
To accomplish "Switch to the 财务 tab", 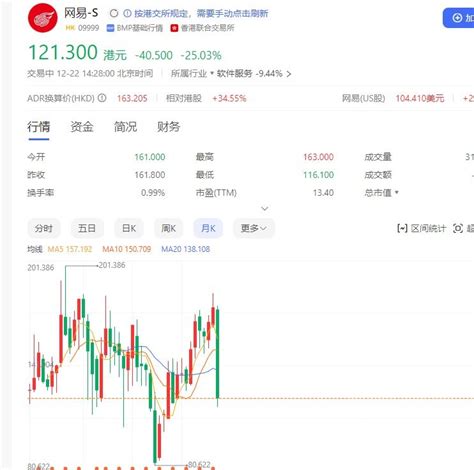I will 169,127.
